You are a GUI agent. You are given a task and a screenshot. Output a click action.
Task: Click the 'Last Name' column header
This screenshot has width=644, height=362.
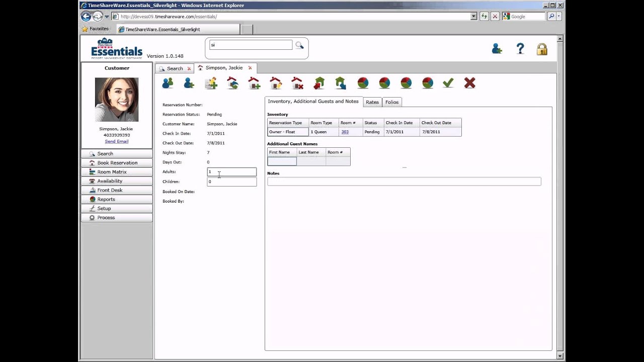click(311, 152)
